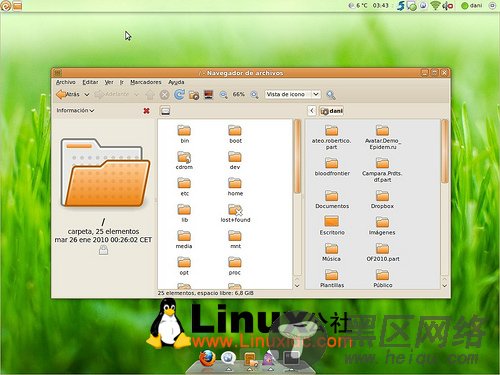Click the status bar free space text
This screenshot has height=375, width=500.
206,293
